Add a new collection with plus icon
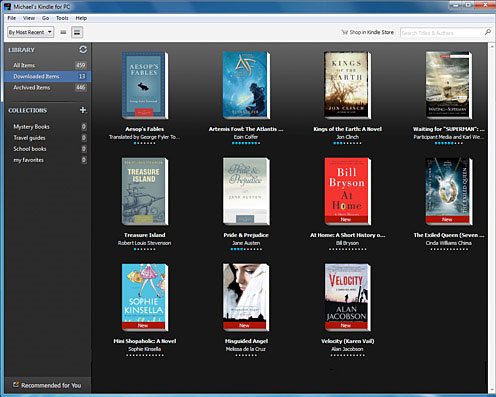This screenshot has height=397, width=496. (x=83, y=110)
